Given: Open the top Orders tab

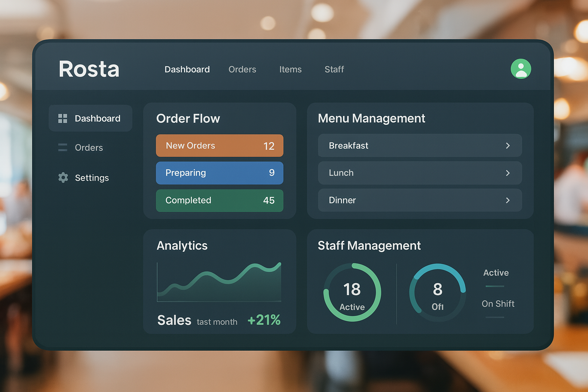Looking at the screenshot, I should pos(242,69).
